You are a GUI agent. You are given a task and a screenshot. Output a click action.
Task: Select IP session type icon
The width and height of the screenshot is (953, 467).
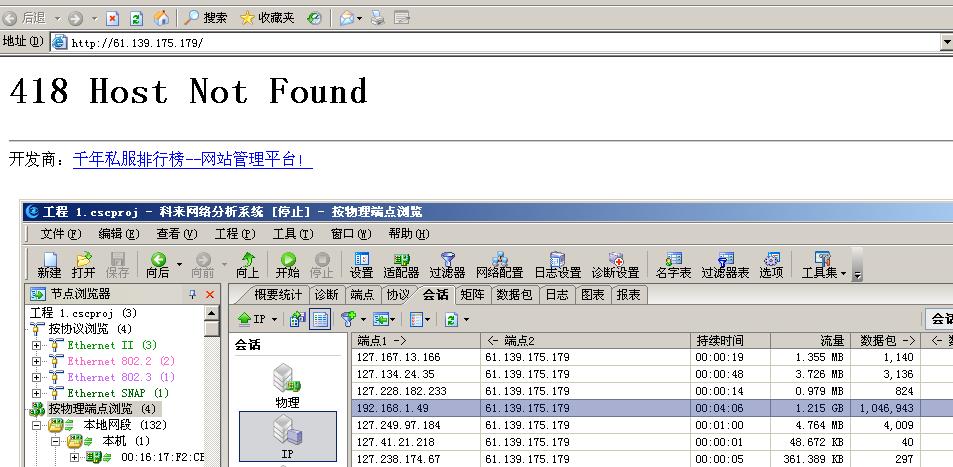(287, 436)
